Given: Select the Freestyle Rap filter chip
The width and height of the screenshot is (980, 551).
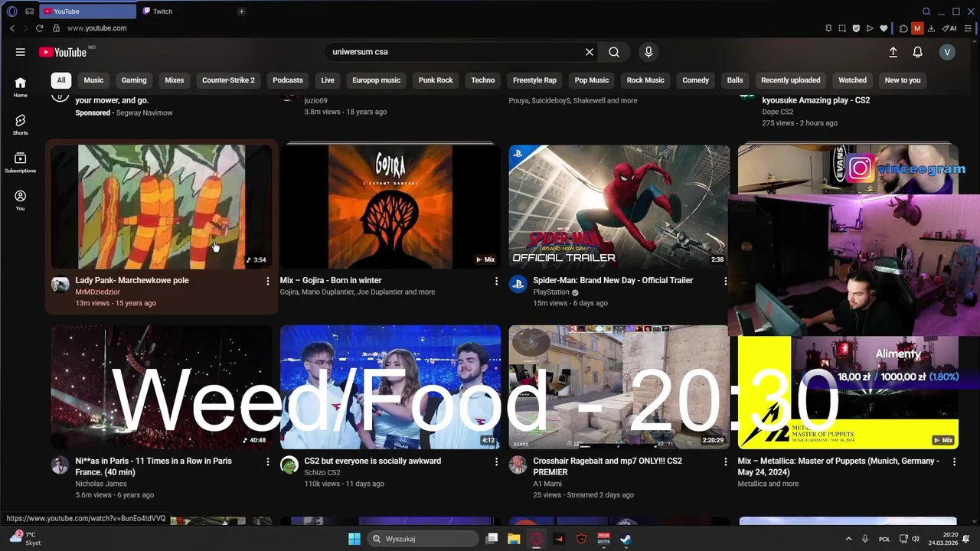Looking at the screenshot, I should click(x=534, y=80).
